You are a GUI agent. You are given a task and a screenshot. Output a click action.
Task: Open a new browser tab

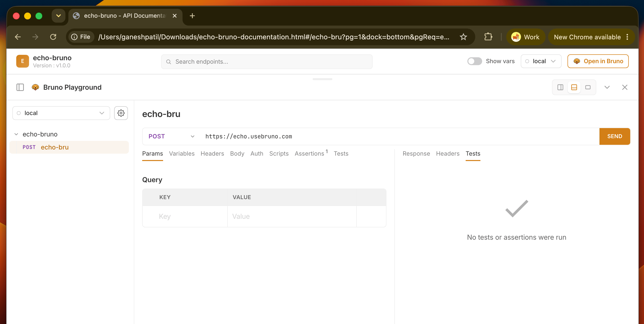point(192,16)
